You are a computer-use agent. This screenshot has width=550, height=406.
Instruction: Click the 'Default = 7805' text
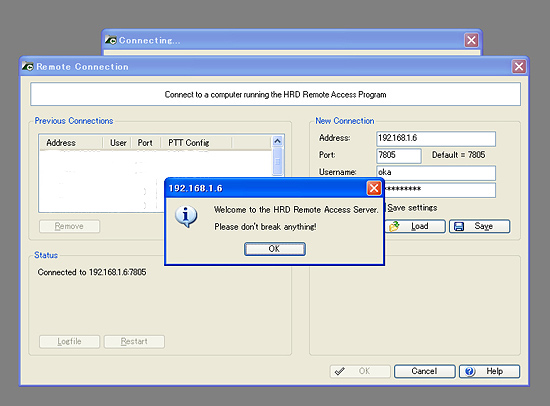[x=458, y=155]
